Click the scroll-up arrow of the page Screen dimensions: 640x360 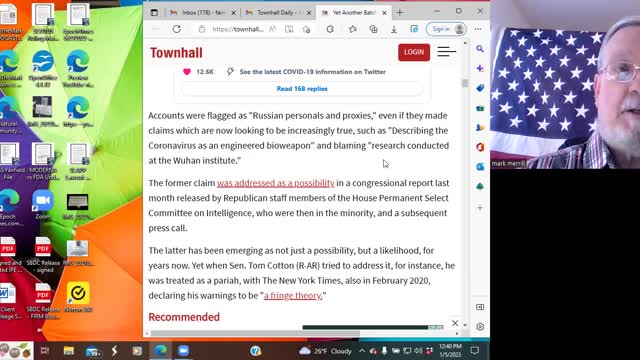(x=465, y=42)
